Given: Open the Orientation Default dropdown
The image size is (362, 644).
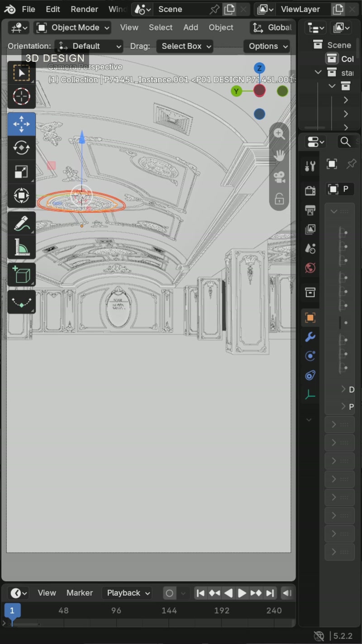Looking at the screenshot, I should [89, 46].
